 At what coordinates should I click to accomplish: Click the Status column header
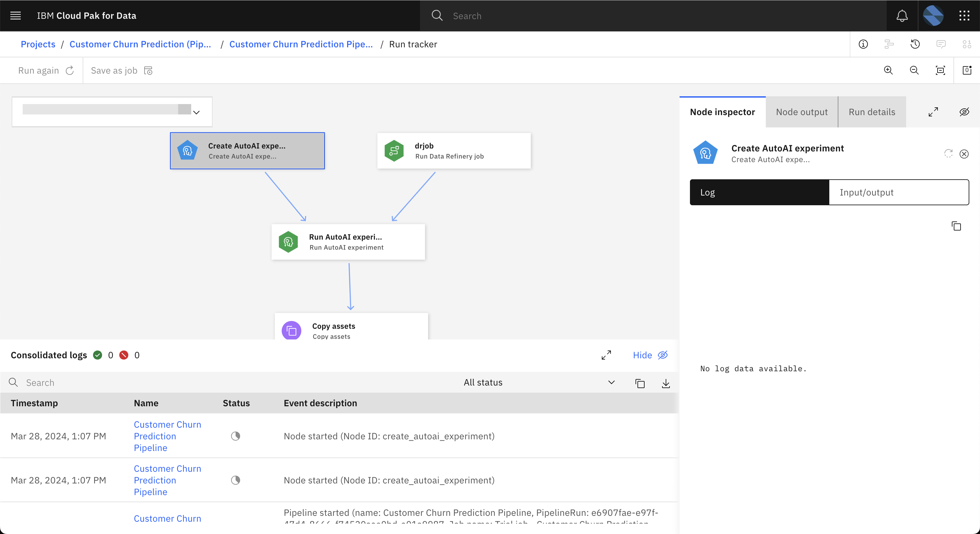(x=236, y=403)
